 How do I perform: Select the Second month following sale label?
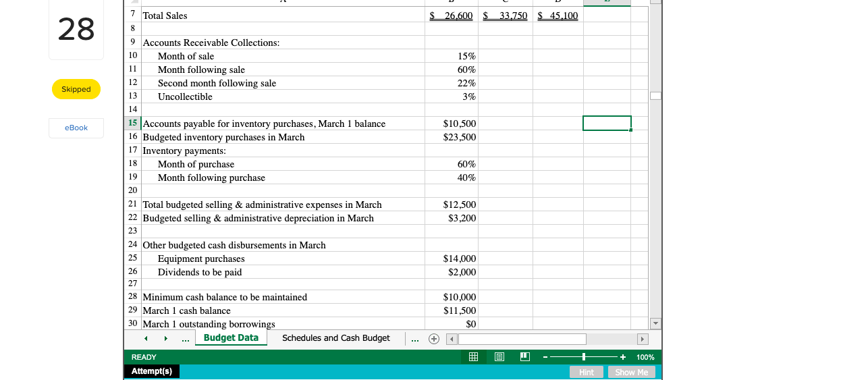[x=217, y=83]
